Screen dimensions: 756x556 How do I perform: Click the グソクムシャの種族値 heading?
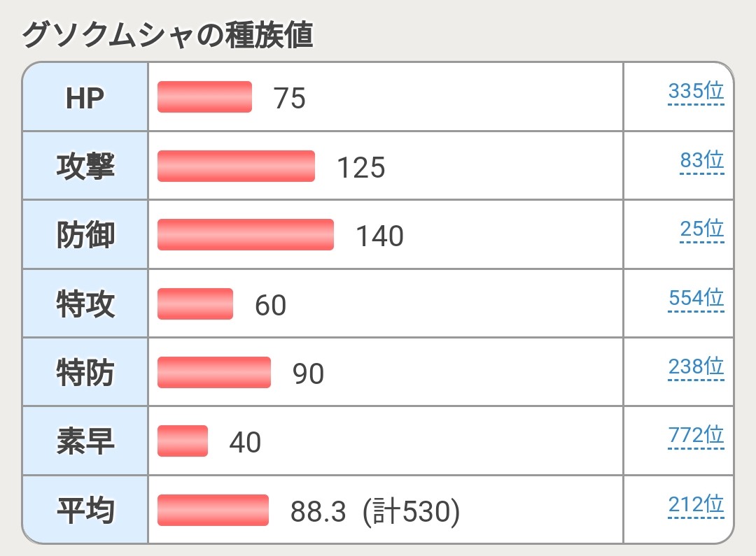coord(167,35)
